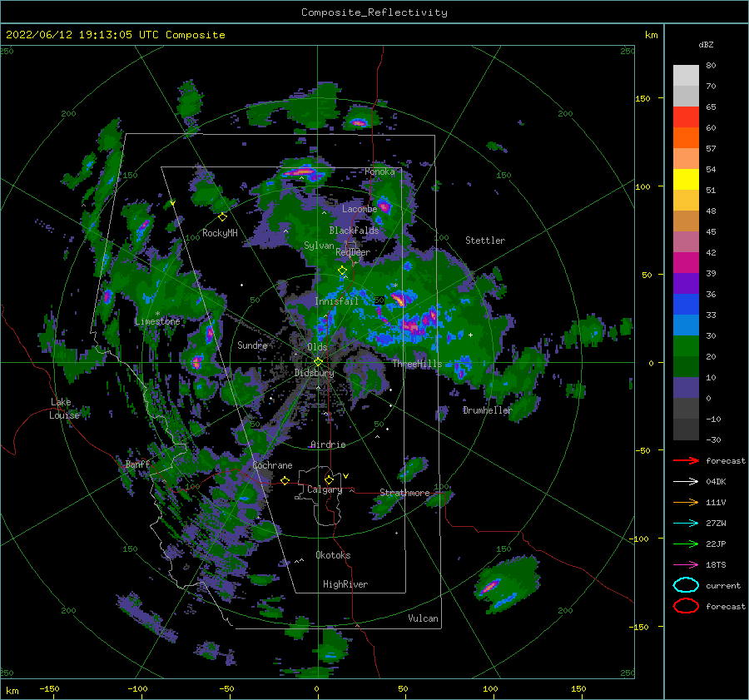Click the yellow km label at top right
The image size is (749, 700).
point(651,35)
